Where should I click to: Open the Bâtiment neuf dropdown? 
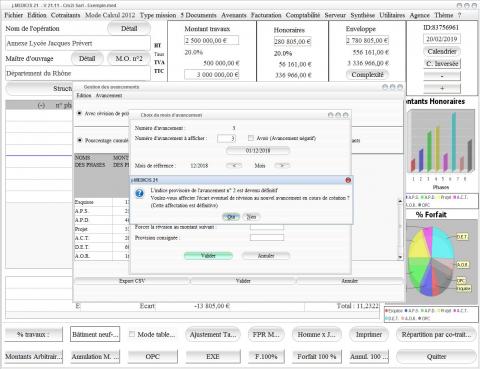(95, 334)
